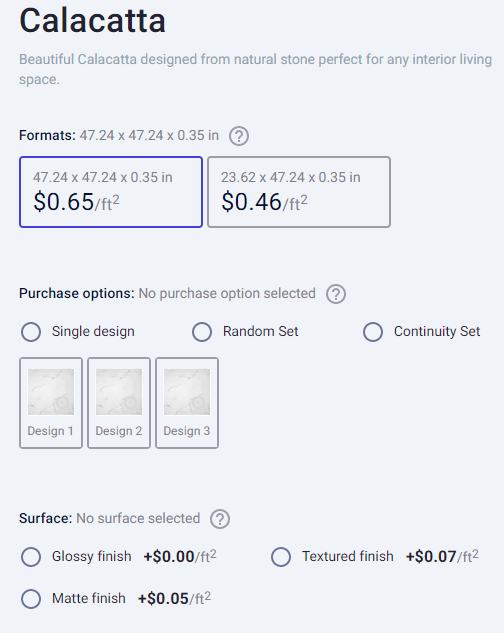Select the Matte finish radio button
Image resolution: width=504 pixels, height=633 pixels.
pyautogui.click(x=31, y=599)
